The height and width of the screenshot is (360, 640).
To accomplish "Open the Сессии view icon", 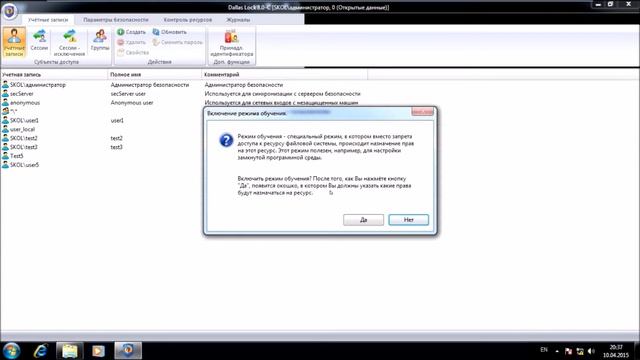I will [39, 40].
